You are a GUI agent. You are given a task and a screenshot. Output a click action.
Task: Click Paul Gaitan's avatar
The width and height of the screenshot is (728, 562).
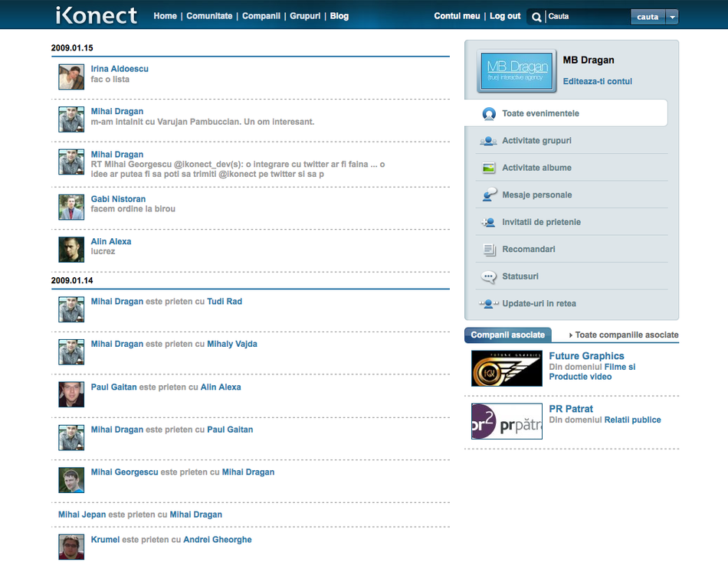tap(71, 394)
